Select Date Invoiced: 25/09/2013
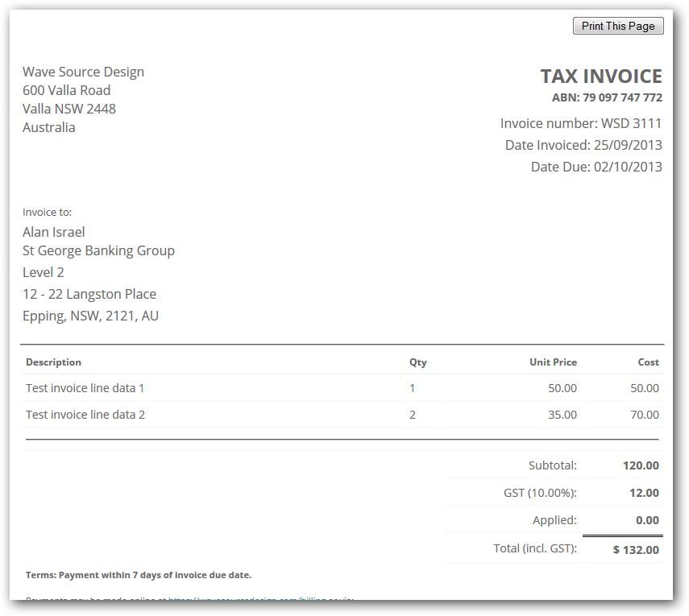Screen dimensions: 689x616 583,145
